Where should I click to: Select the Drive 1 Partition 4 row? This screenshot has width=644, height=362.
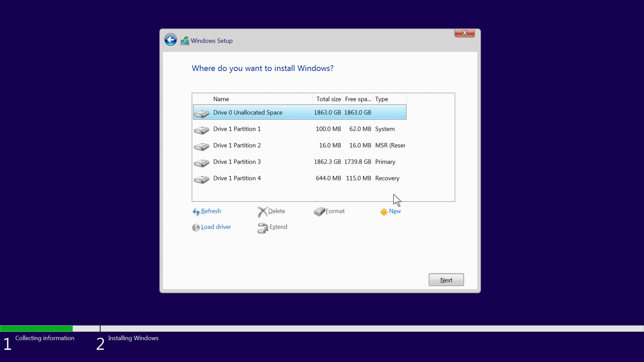click(300, 178)
